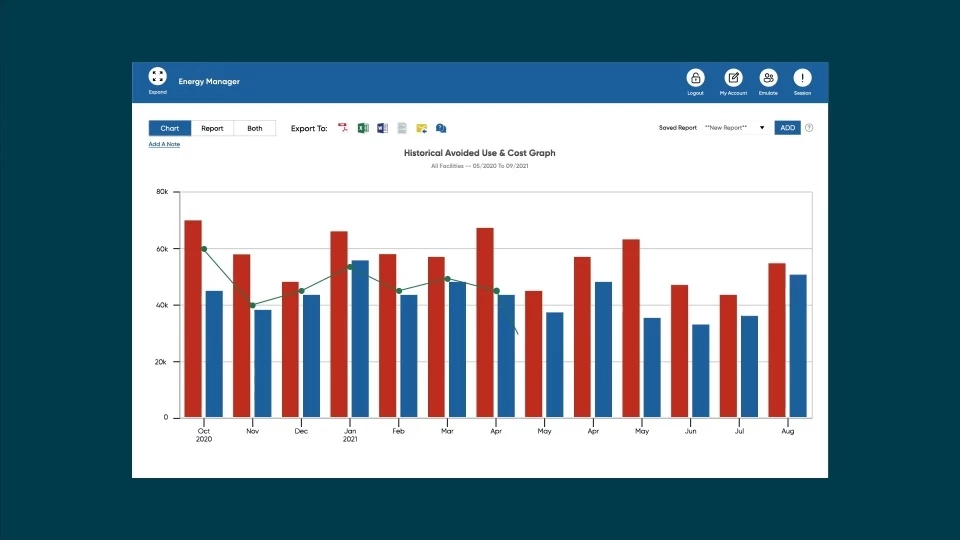Click the ADD button
Viewport: 960px width, 540px height.
(787, 128)
